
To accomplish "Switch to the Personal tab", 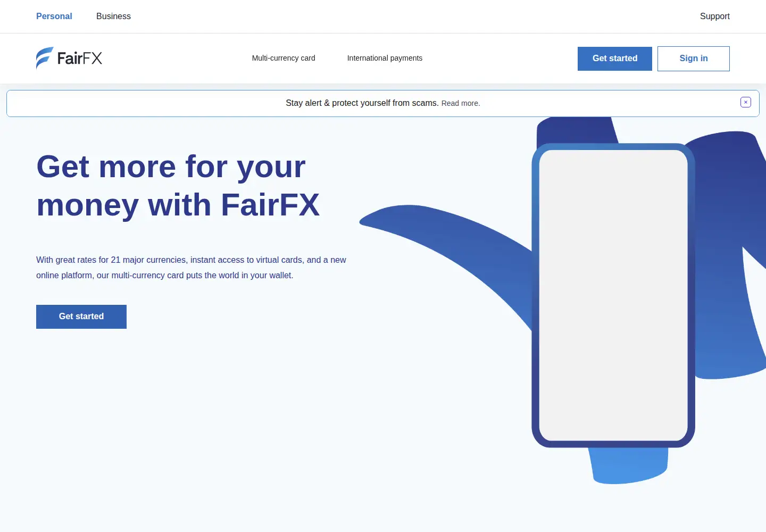I will 54,16.
